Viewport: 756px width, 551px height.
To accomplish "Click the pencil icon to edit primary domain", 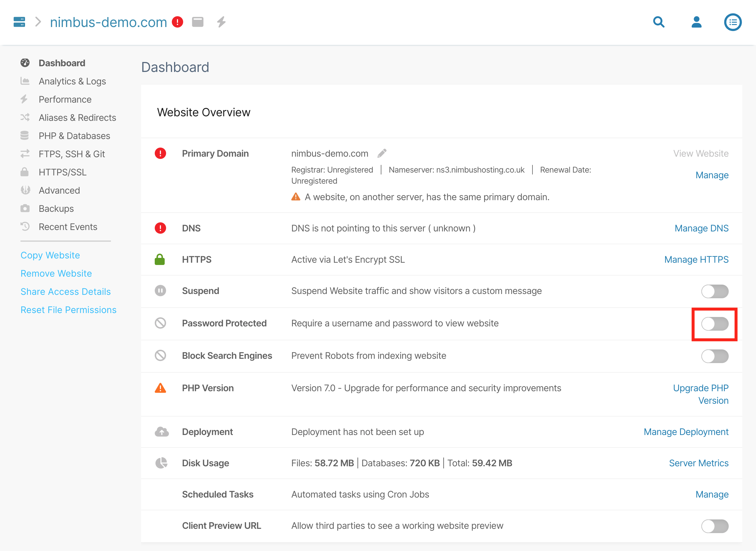I will pos(382,154).
